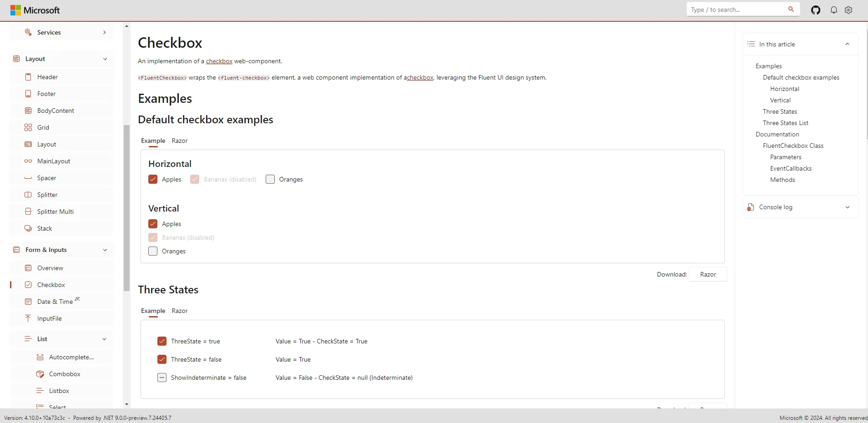Click the In this article list icon
868x423 pixels.
751,44
